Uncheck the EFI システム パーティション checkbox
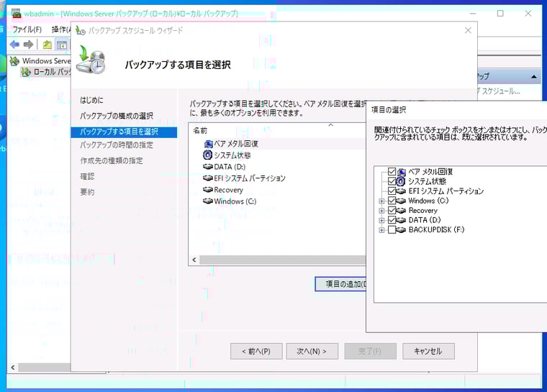This screenshot has width=547, height=392. pos(392,191)
